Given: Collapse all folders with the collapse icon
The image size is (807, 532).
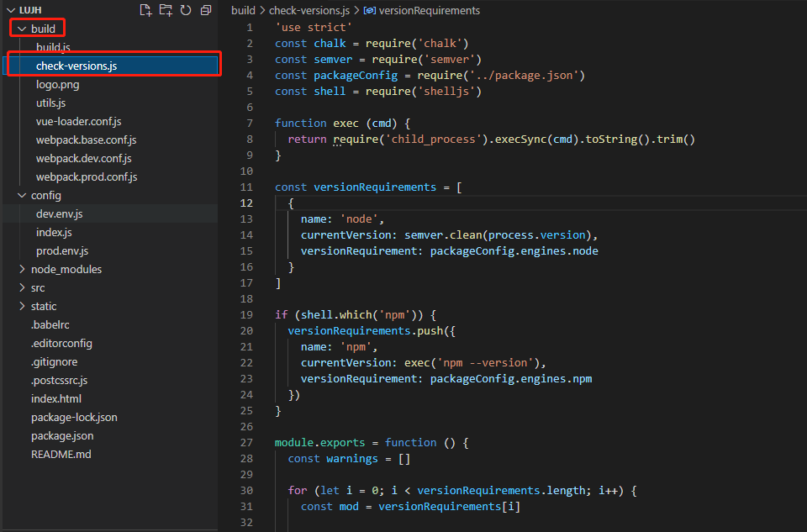Looking at the screenshot, I should [x=206, y=10].
